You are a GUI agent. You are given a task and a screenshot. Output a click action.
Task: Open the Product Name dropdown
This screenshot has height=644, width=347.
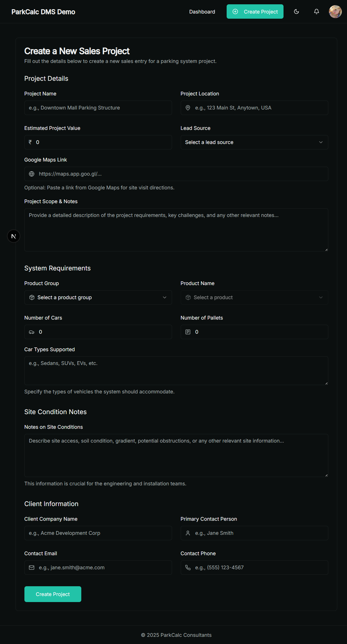click(x=254, y=297)
